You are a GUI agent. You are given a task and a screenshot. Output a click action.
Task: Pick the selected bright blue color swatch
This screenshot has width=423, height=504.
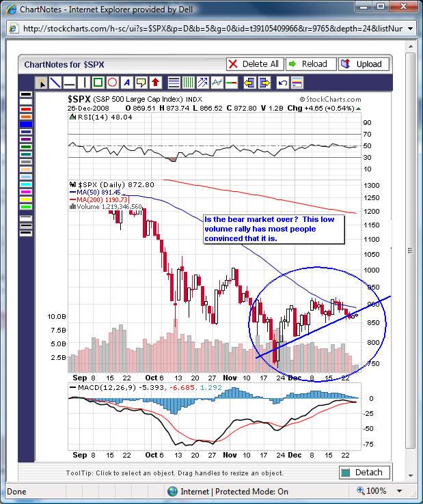coord(26,124)
